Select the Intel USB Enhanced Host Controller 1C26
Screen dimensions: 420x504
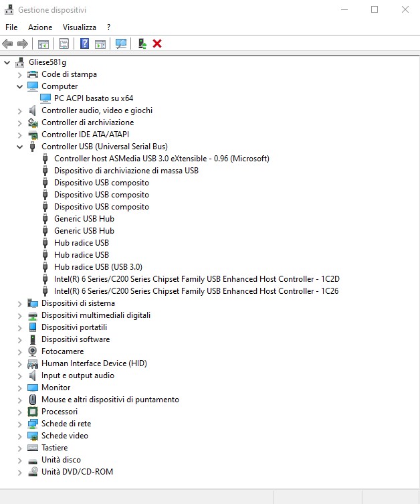tap(196, 291)
